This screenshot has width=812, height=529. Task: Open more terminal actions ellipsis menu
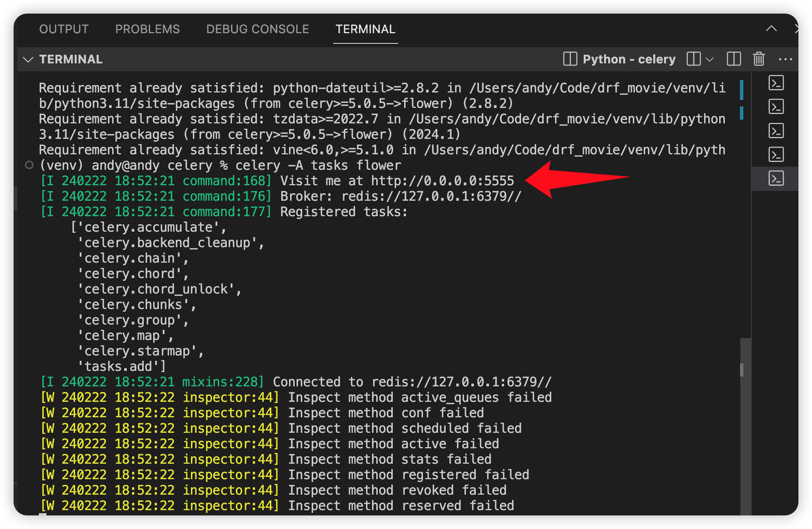(785, 59)
